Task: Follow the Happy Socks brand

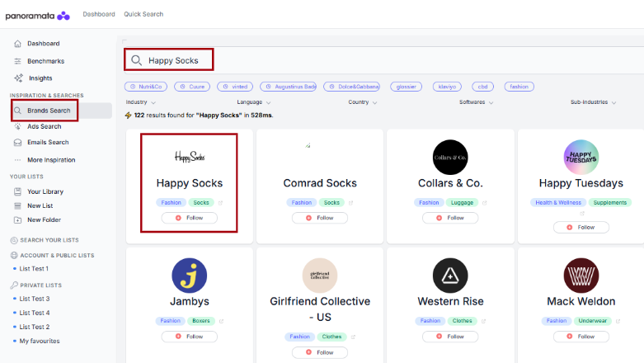Action: [x=190, y=218]
